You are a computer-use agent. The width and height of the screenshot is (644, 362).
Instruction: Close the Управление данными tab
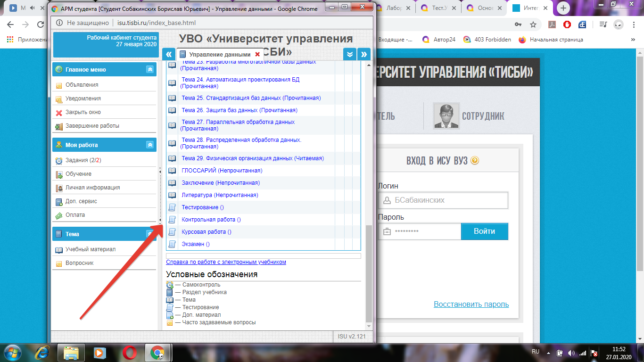coord(257,54)
